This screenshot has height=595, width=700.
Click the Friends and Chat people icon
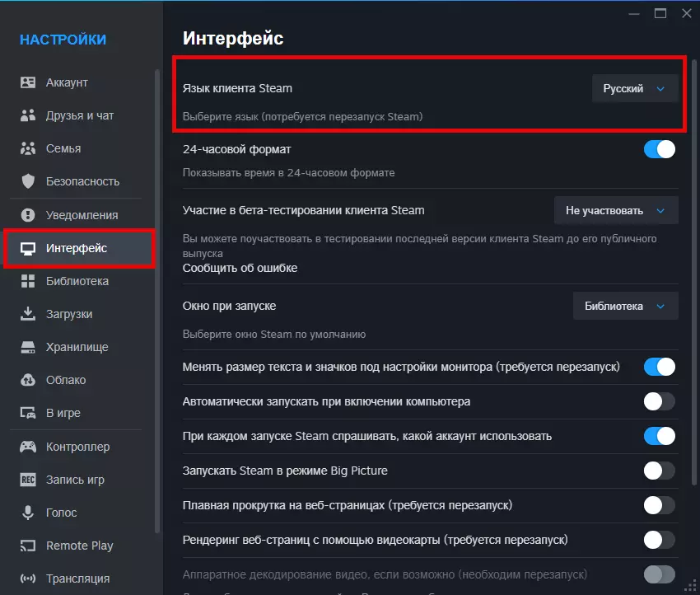(x=28, y=115)
